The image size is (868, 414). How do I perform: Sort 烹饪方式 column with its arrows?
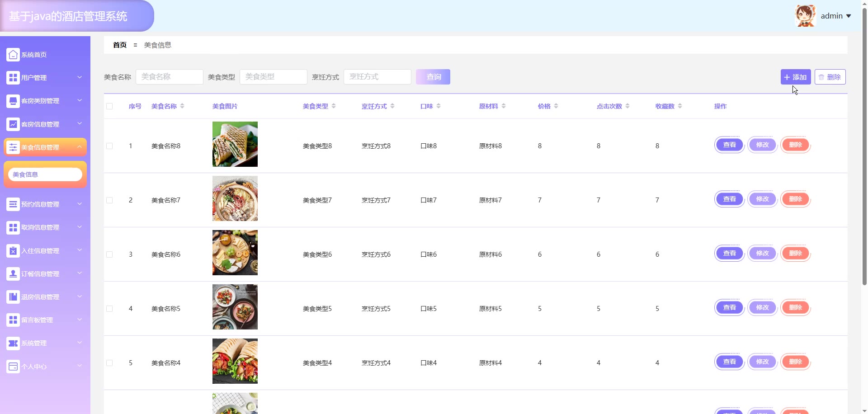392,106
